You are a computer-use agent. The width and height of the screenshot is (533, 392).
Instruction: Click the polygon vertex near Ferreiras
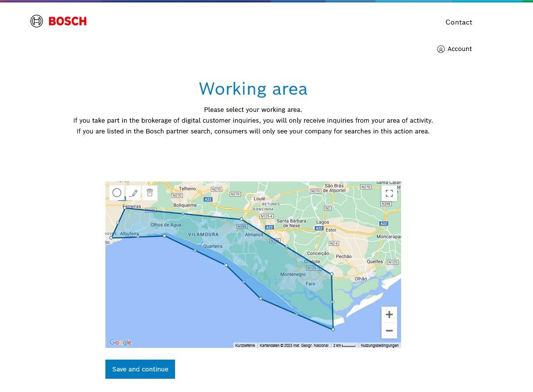[x=125, y=209]
